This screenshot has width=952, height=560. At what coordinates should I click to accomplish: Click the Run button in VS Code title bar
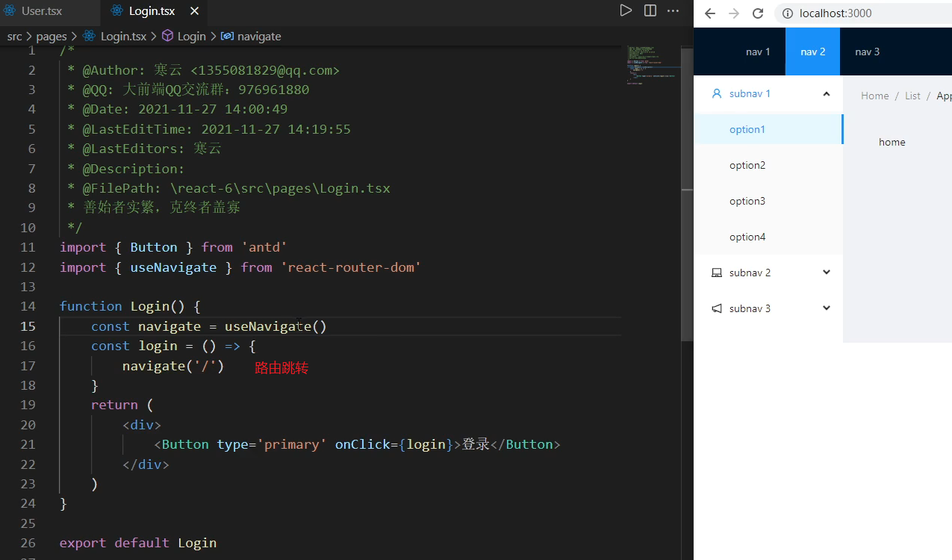click(x=626, y=10)
